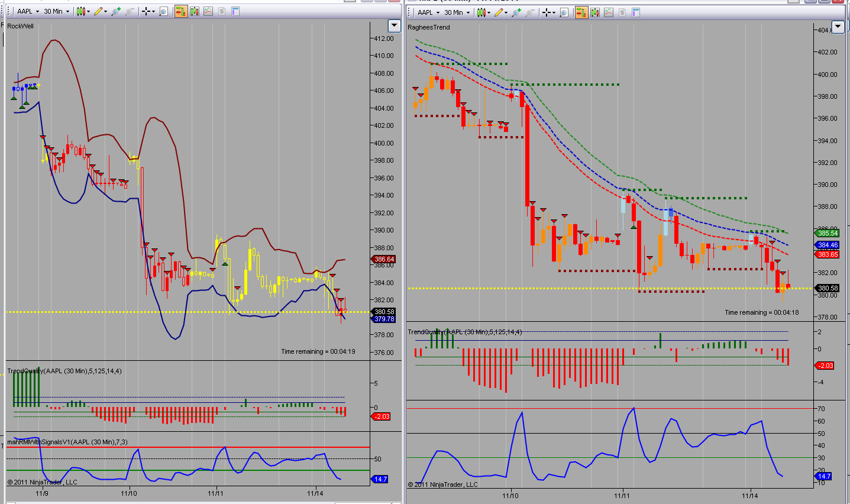Click the 11/10 date label in the RockWell chart
The image size is (850, 504).
point(129,493)
